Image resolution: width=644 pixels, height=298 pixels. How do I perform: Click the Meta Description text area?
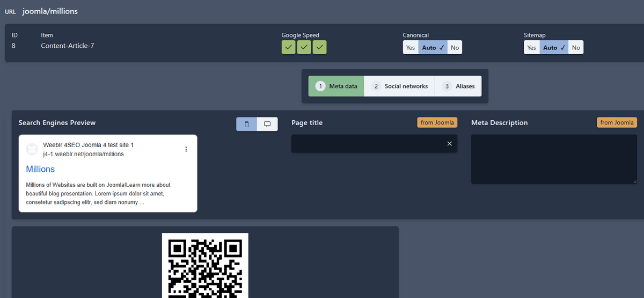tap(554, 159)
